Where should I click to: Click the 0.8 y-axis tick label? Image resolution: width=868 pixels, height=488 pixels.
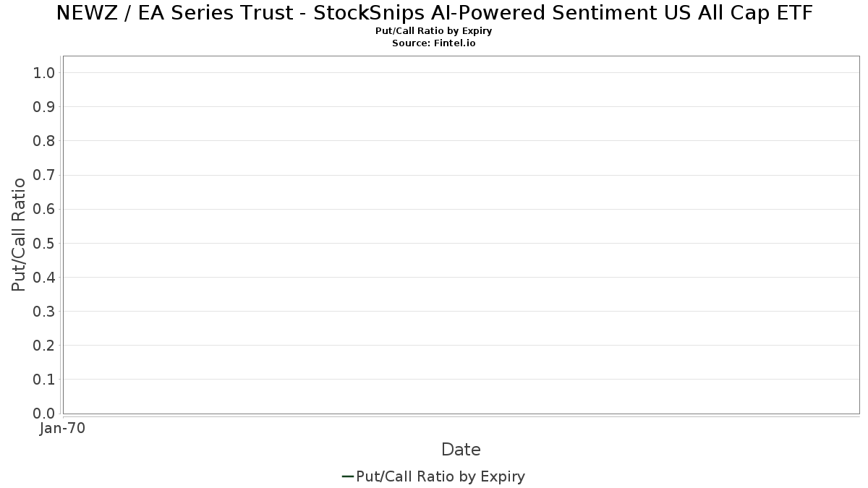(x=44, y=141)
